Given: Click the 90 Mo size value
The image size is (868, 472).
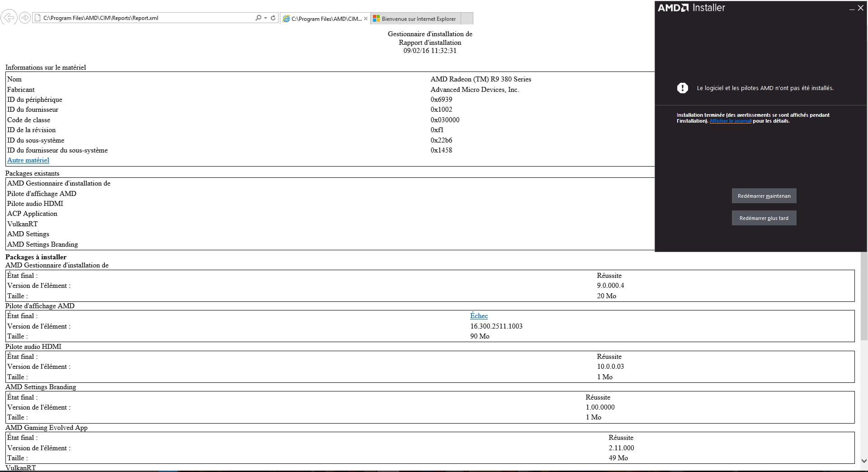Looking at the screenshot, I should 480,336.
